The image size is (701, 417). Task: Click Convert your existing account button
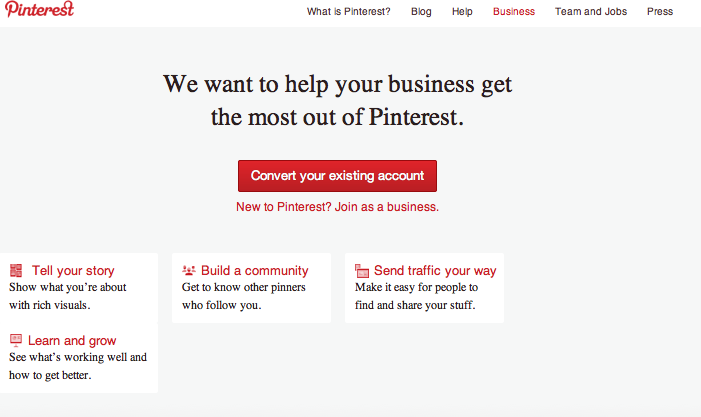tap(337, 176)
